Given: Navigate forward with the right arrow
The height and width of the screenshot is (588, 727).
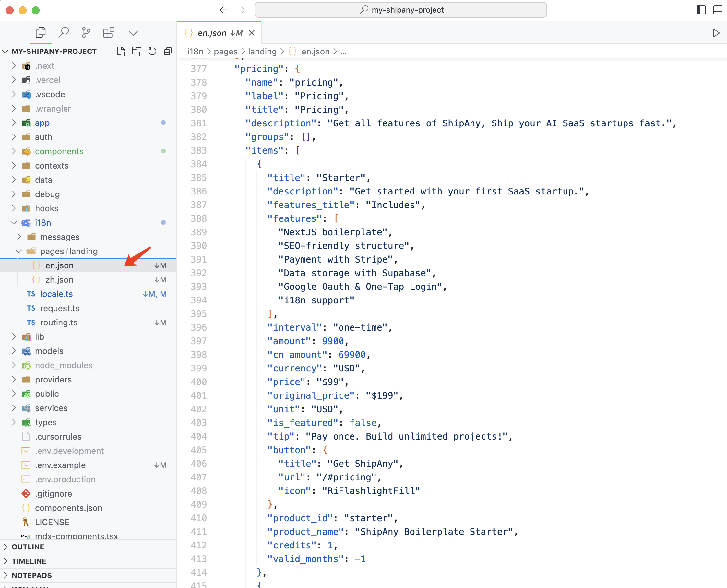Looking at the screenshot, I should pyautogui.click(x=241, y=10).
